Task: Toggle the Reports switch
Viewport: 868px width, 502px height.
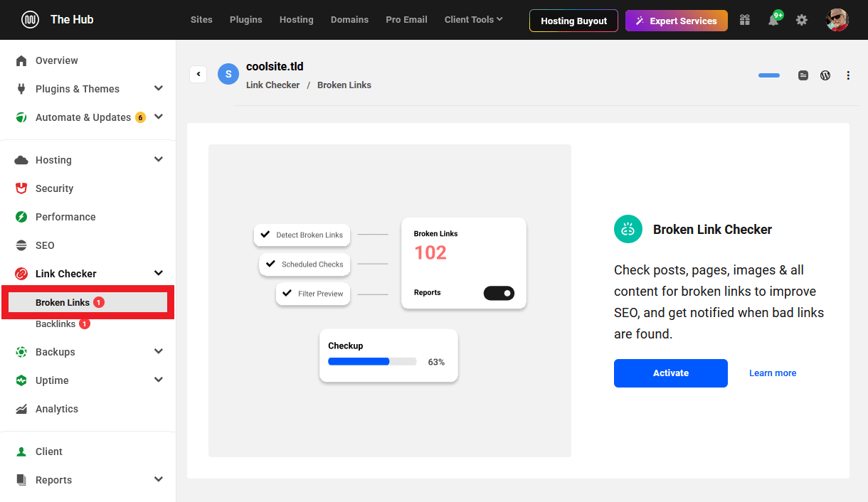Action: (499, 293)
